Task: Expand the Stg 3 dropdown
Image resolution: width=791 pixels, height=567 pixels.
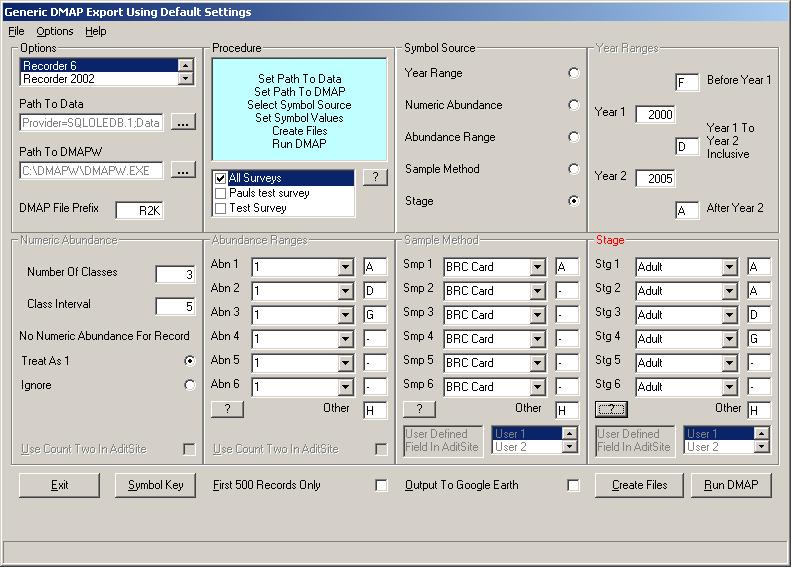Action: coord(729,315)
